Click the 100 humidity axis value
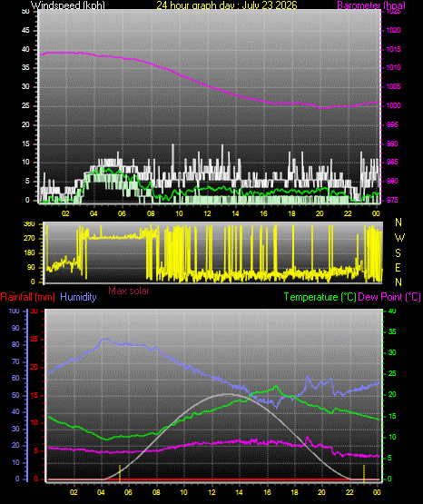The width and height of the screenshot is (423, 504). coord(15,311)
